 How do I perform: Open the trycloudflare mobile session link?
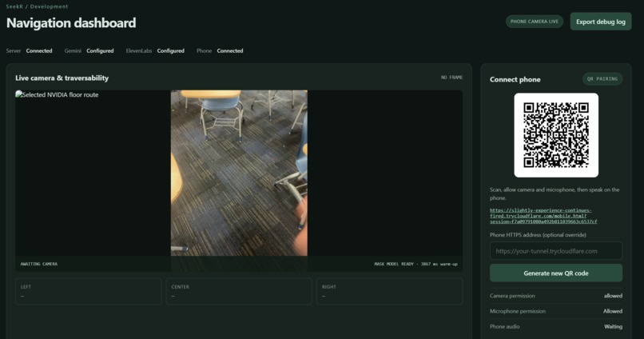543,216
